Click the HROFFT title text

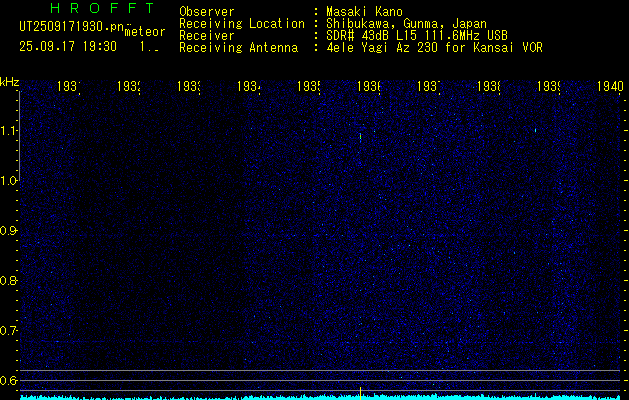click(103, 8)
